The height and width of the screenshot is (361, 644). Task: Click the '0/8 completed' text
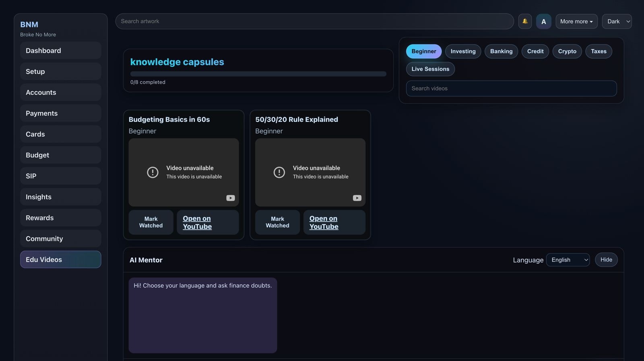tap(148, 82)
